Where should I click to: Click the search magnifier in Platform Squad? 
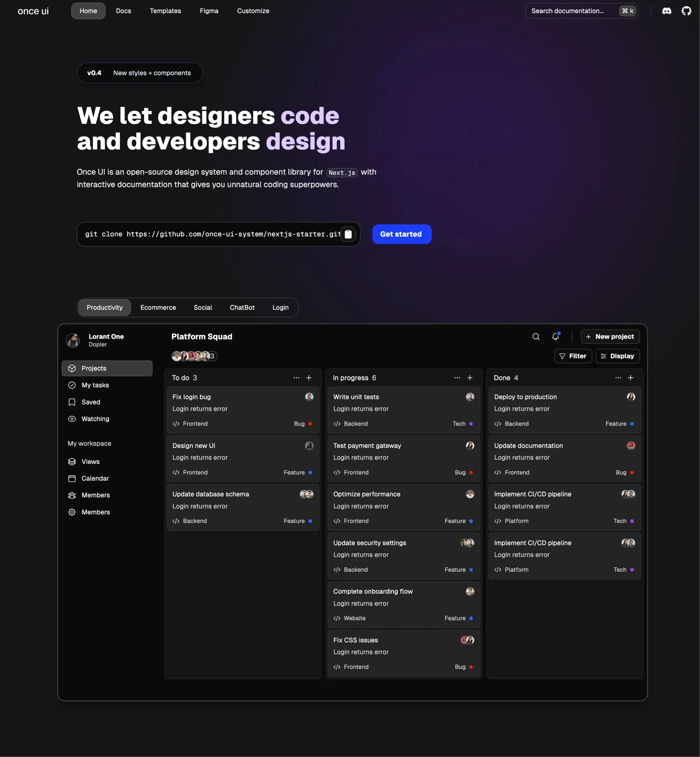[536, 337]
